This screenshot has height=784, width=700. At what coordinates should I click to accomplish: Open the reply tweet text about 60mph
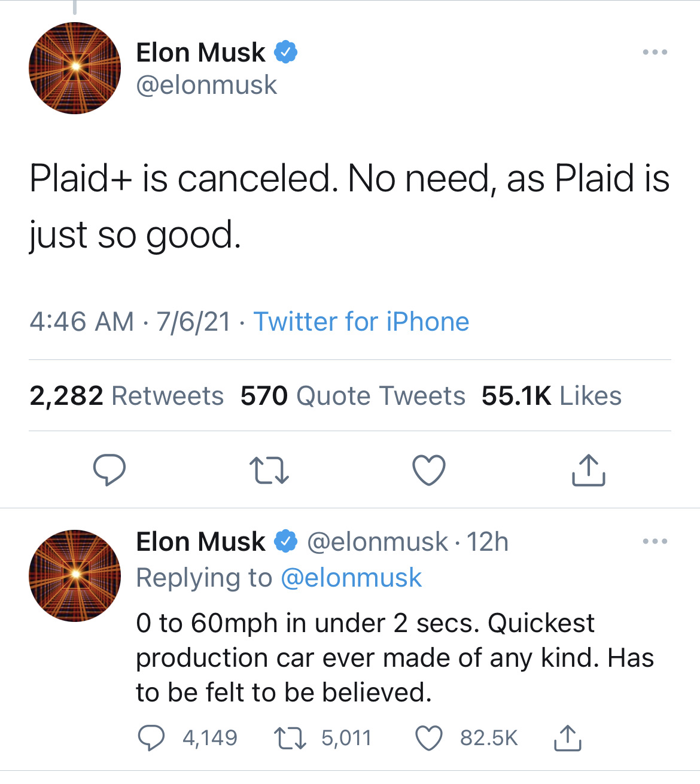(395, 657)
